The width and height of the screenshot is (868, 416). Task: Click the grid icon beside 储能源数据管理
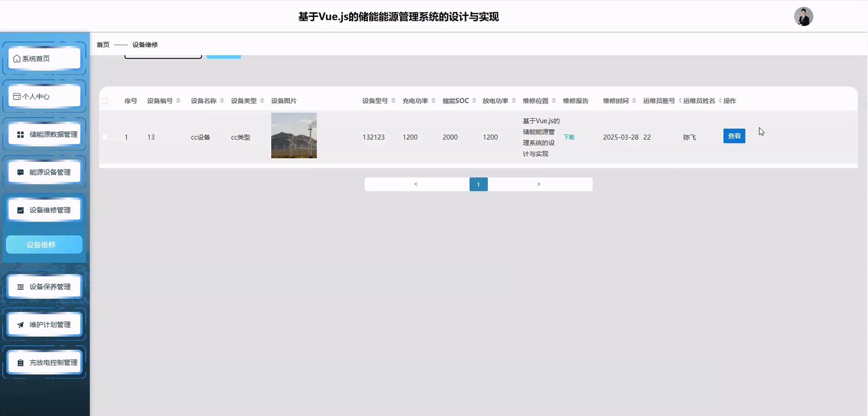click(x=21, y=134)
